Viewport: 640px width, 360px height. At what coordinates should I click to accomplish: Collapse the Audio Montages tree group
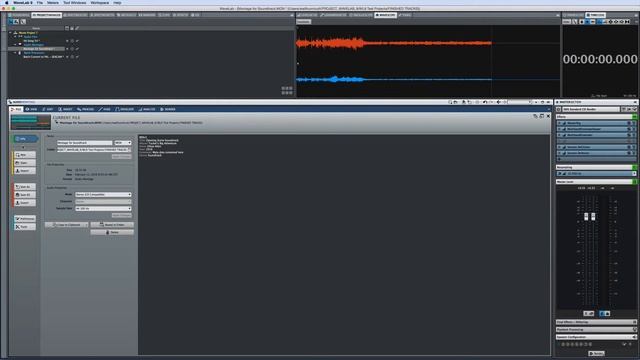[16, 44]
